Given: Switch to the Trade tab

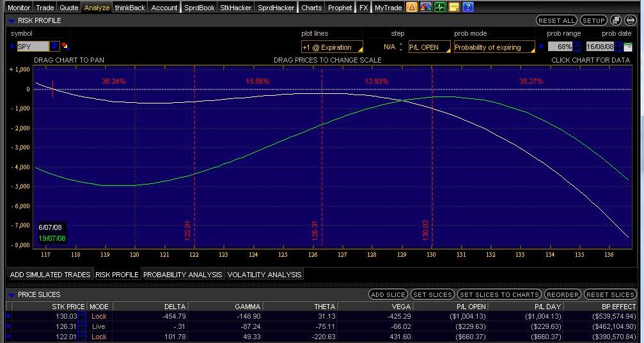Looking at the screenshot, I should click(45, 8).
